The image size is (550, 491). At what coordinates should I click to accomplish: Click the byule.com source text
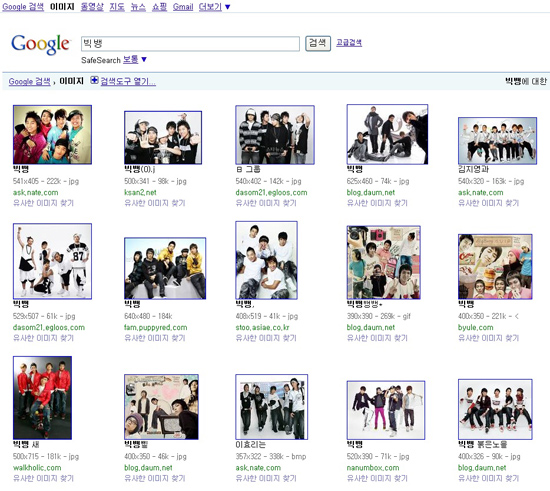(x=476, y=328)
